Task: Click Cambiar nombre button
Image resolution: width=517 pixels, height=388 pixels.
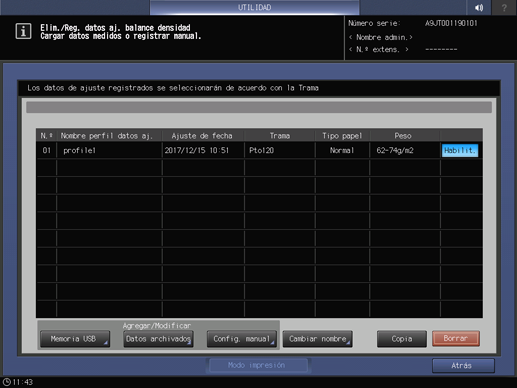Action: tap(318, 339)
